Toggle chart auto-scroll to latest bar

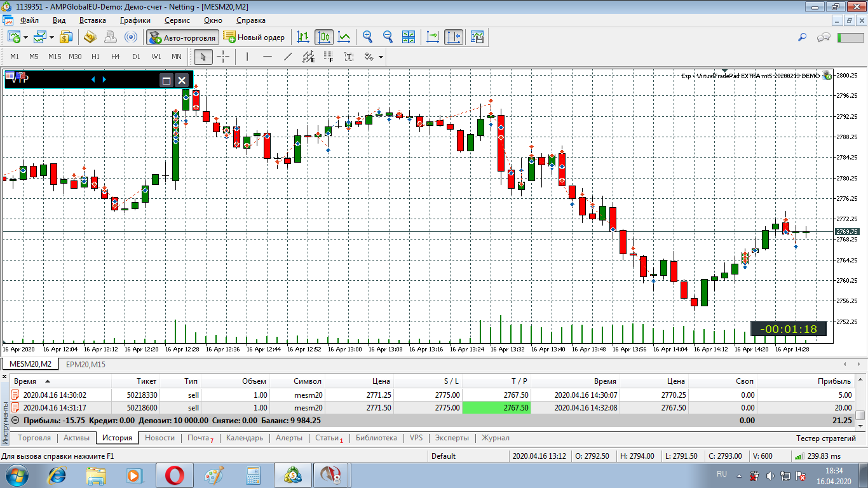point(433,37)
